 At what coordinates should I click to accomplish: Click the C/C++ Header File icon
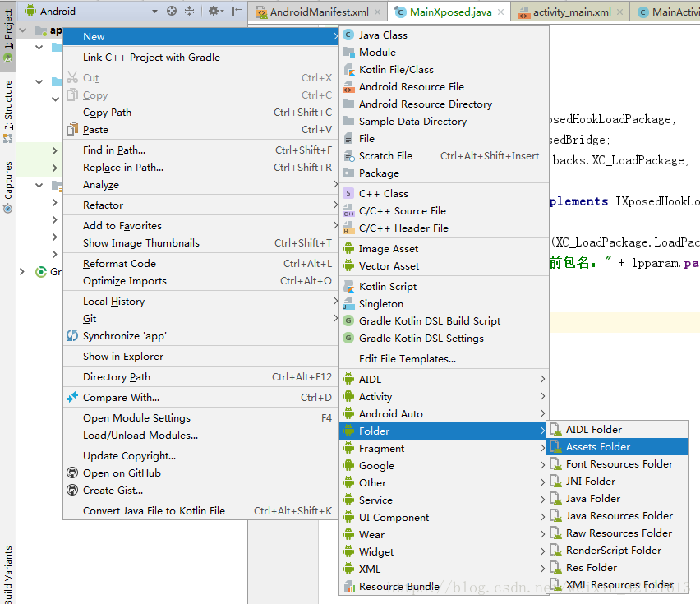pos(348,228)
